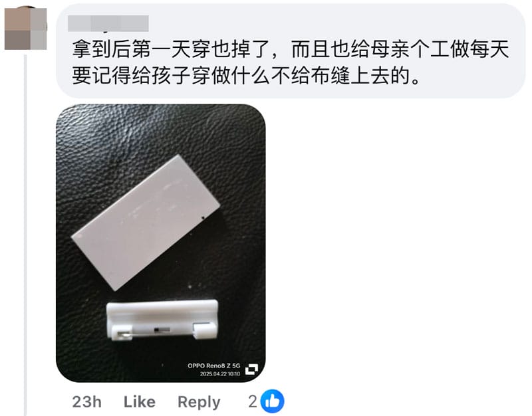
Task: Click the second line beginning 要记得给孩子穿
Action: pyautogui.click(x=246, y=75)
